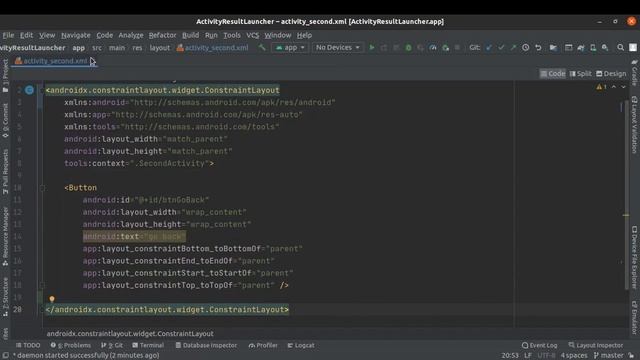Viewport: 640px width, 360px height.
Task: Click the Sync Project with Gradle icon
Action: pyautogui.click(x=580, y=48)
